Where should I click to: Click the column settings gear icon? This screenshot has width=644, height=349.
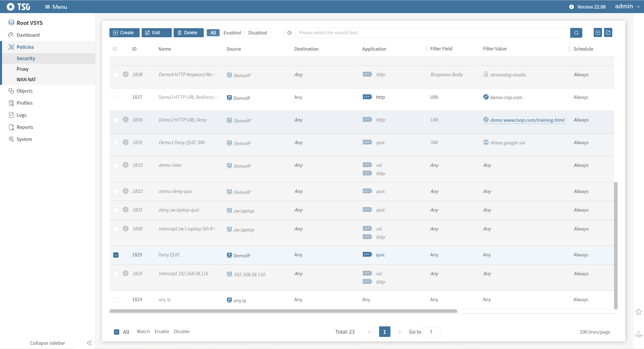pyautogui.click(x=115, y=49)
